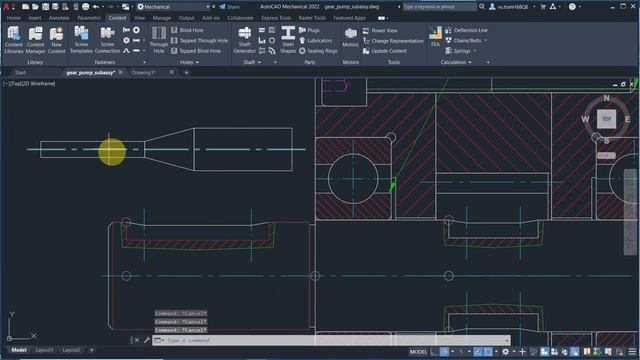Toggle the 2D object snap button

(x=487, y=351)
